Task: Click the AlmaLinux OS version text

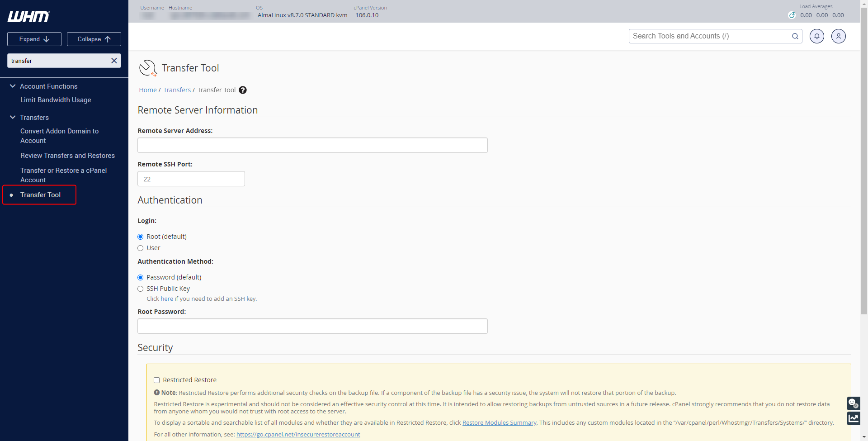Action: pyautogui.click(x=302, y=15)
